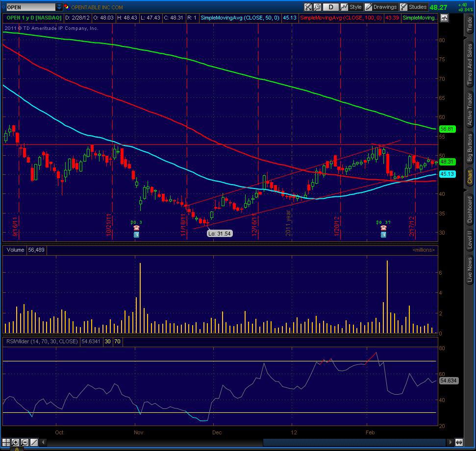The width and height of the screenshot is (476, 451).
Task: Click the 54.634 RSI value bubble
Action: (x=449, y=380)
